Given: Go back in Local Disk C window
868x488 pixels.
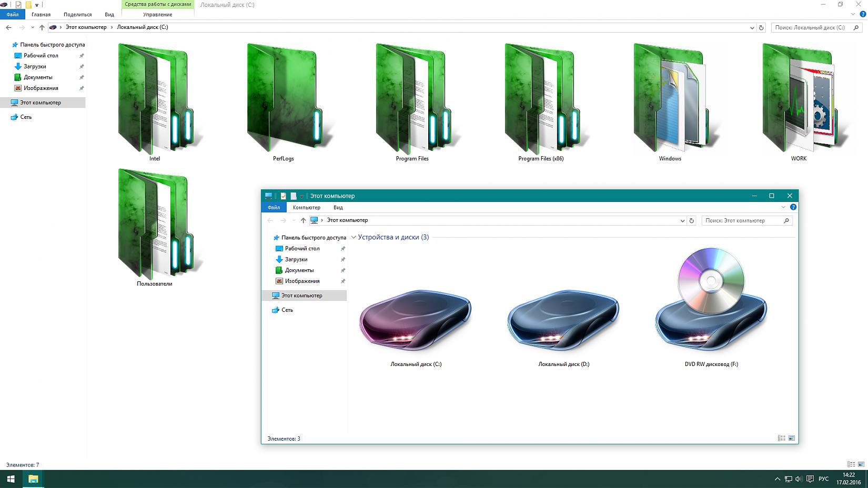Looking at the screenshot, I should [x=8, y=27].
